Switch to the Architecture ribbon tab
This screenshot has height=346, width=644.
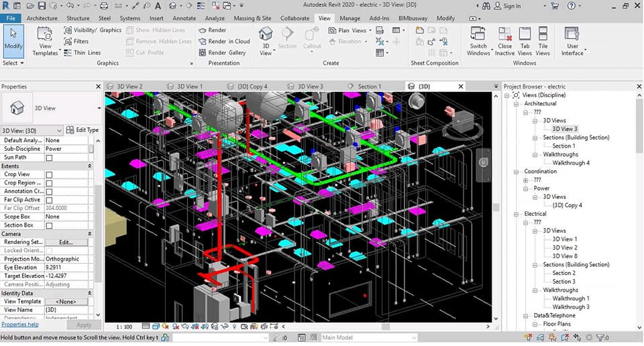[x=42, y=18]
